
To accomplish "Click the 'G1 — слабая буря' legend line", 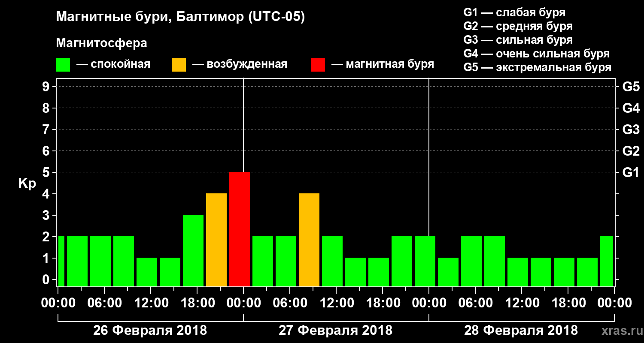I will tap(514, 12).
